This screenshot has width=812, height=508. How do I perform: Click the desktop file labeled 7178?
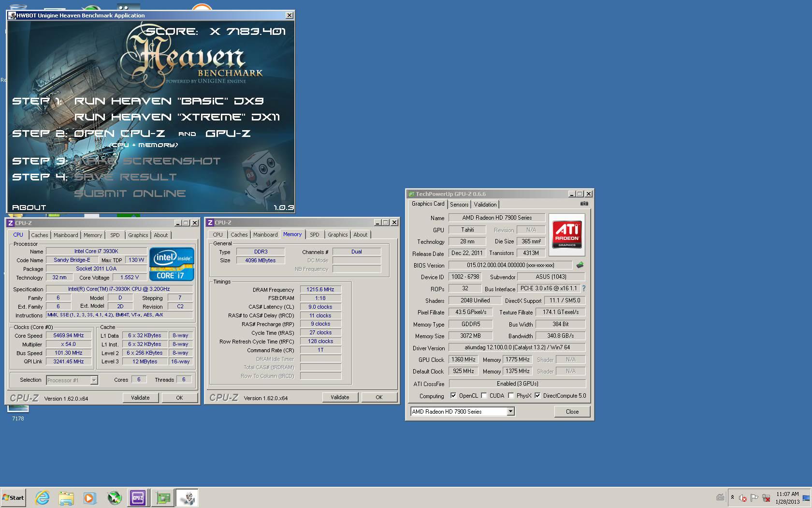[x=18, y=414]
